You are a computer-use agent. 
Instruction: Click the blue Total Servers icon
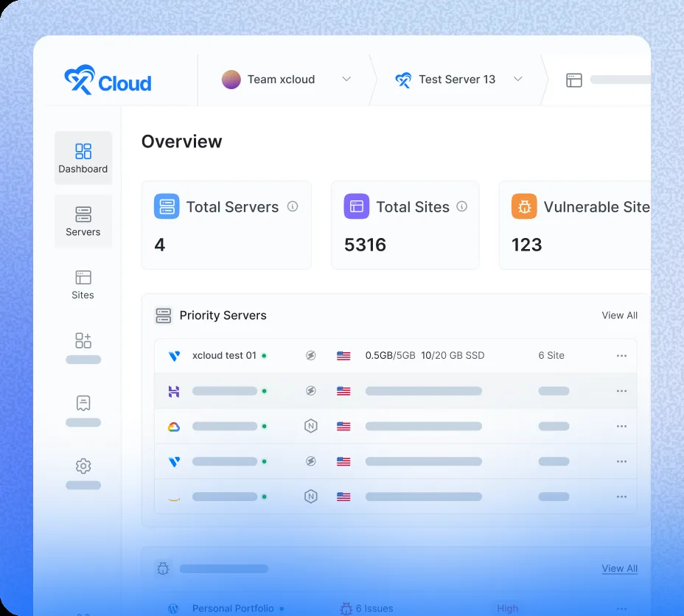(x=167, y=206)
